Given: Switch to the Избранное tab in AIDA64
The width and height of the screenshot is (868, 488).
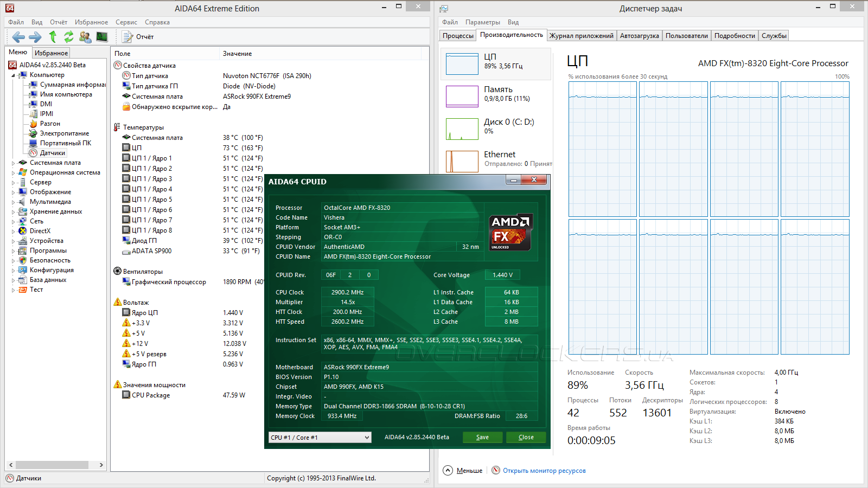Looking at the screenshot, I should [x=51, y=53].
